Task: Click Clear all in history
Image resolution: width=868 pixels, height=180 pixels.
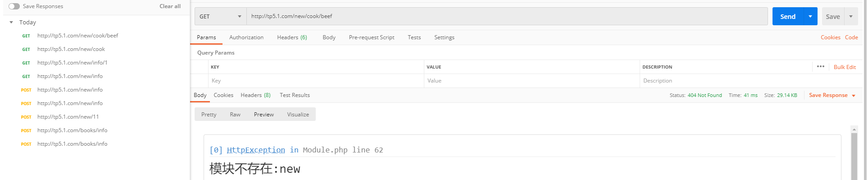Action: [x=170, y=6]
